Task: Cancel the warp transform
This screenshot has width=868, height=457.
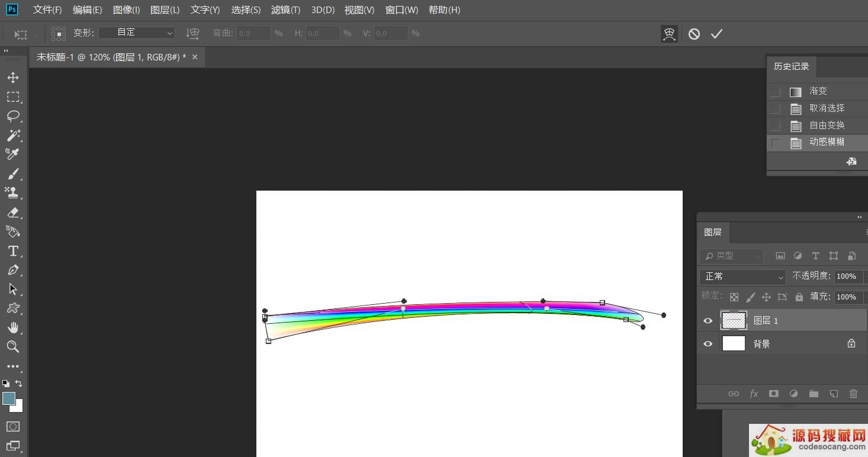Action: click(694, 34)
